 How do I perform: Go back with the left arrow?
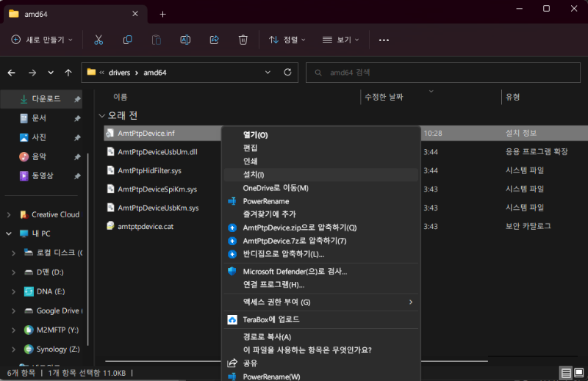click(12, 73)
